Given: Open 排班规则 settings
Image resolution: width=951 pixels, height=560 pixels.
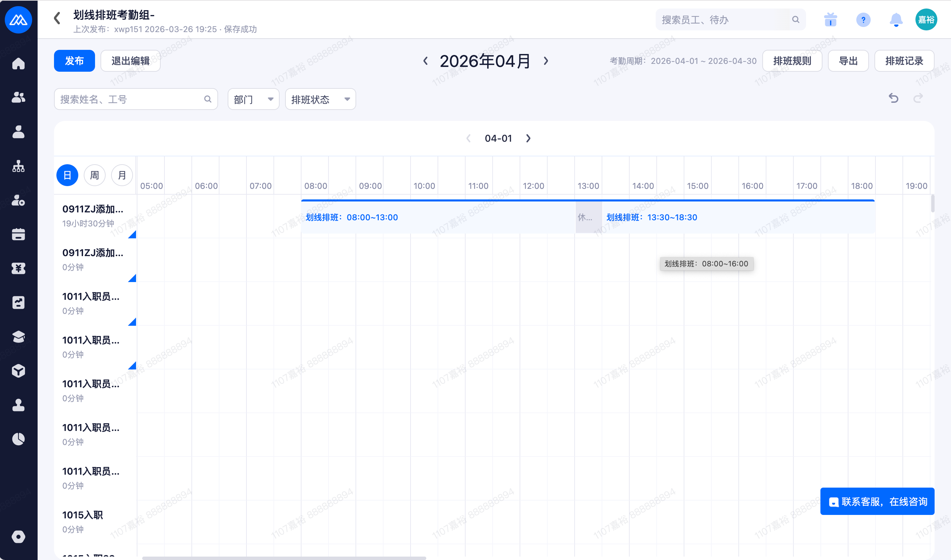Looking at the screenshot, I should click(x=792, y=61).
